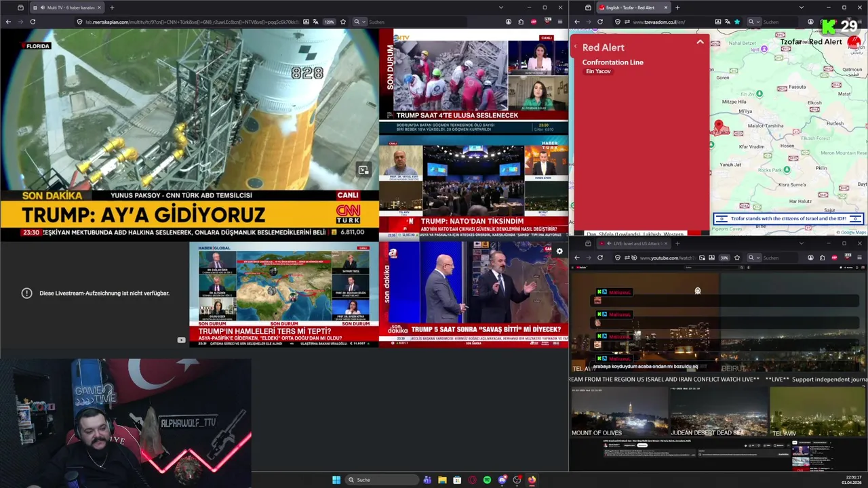Open hamburger menu in Multi TV window
Viewport: 868px width, 488px height.
pos(559,22)
